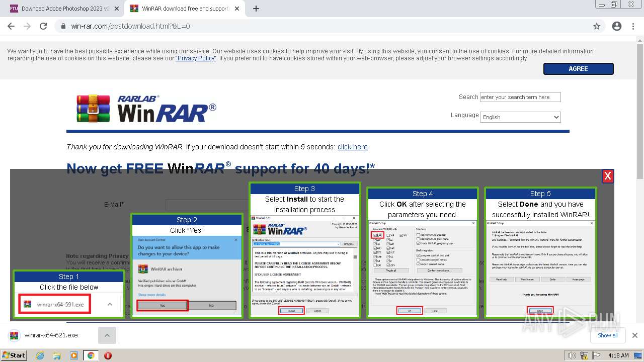This screenshot has height=362, width=644.
Task: Expand options chevron for winrar-x64-621.exe download
Action: [x=107, y=335]
